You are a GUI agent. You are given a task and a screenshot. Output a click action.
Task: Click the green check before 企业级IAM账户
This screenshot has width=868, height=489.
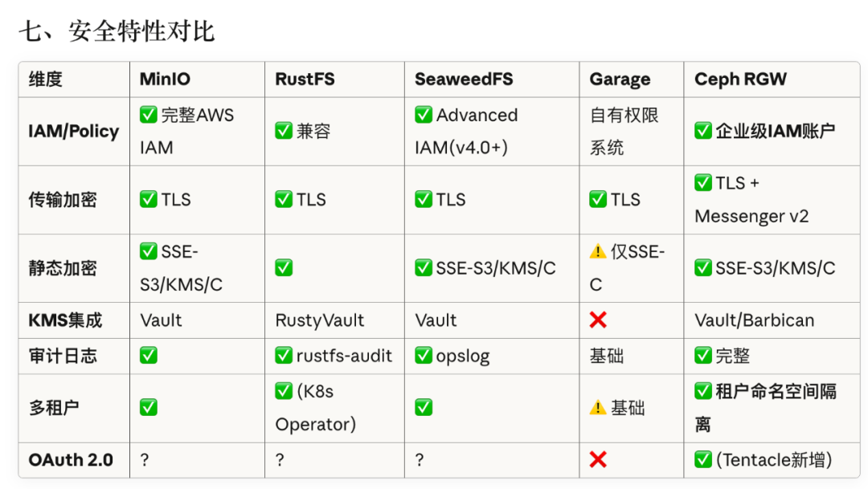(x=703, y=131)
